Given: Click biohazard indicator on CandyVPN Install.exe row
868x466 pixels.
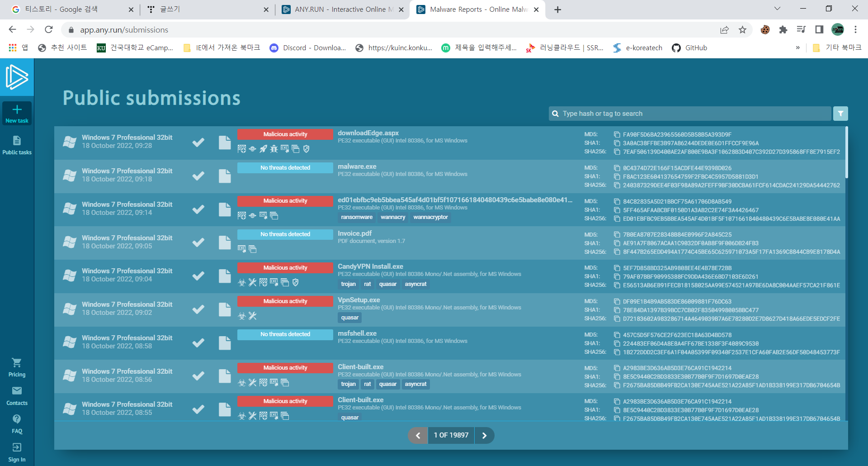Looking at the screenshot, I should [242, 282].
